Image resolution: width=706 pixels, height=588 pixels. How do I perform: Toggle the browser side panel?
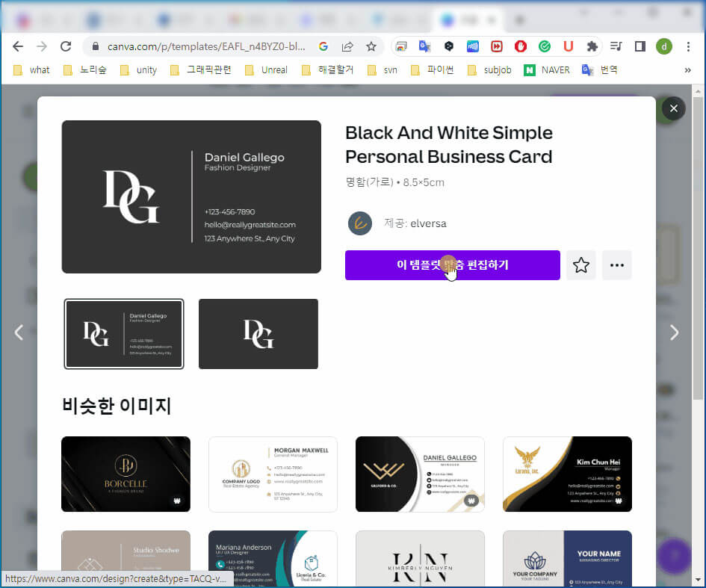[x=640, y=46]
